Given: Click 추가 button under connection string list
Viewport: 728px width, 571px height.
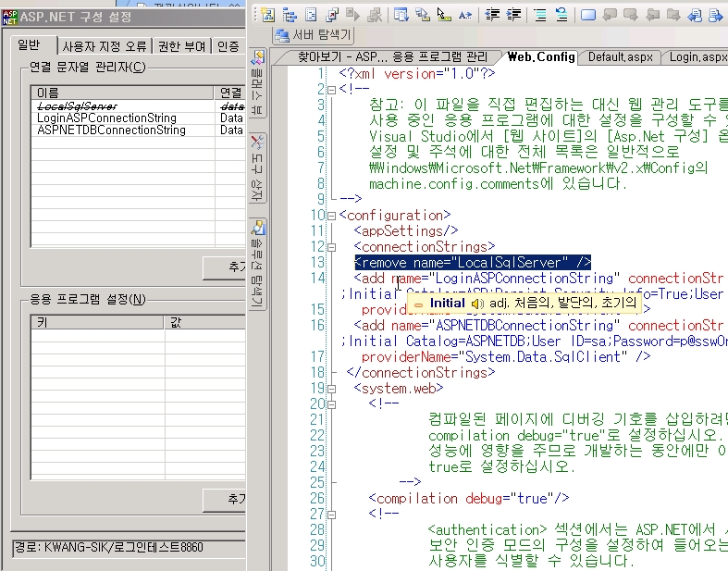Looking at the screenshot, I should 224,267.
